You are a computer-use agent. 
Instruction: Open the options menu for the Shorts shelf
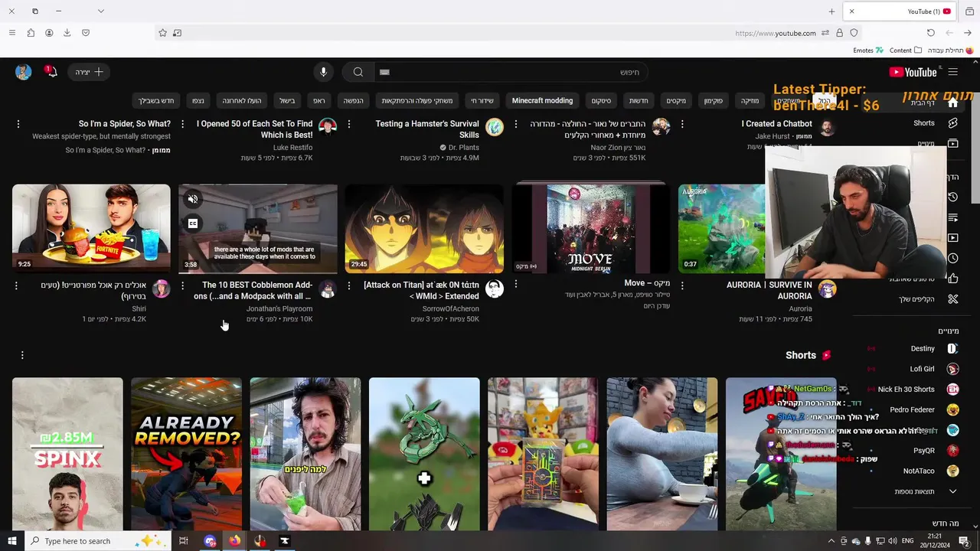[x=22, y=355]
